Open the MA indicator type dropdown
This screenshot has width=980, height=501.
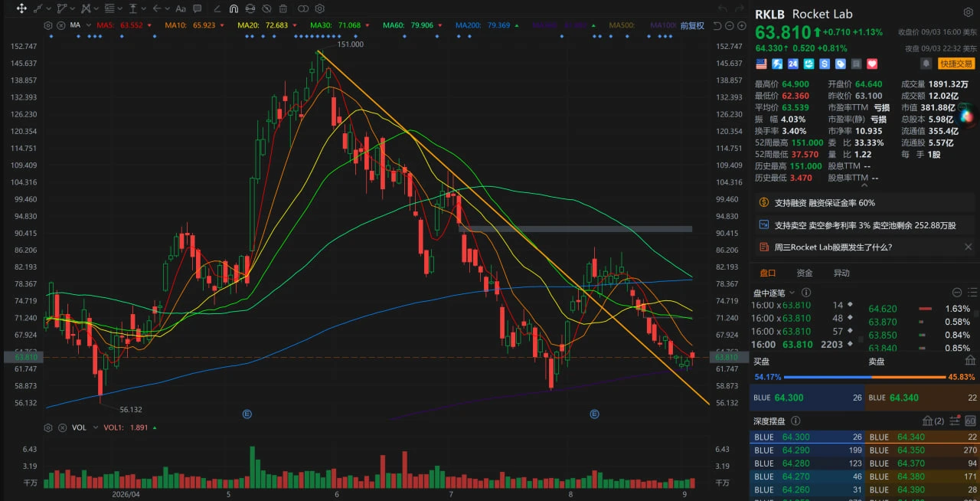(89, 25)
